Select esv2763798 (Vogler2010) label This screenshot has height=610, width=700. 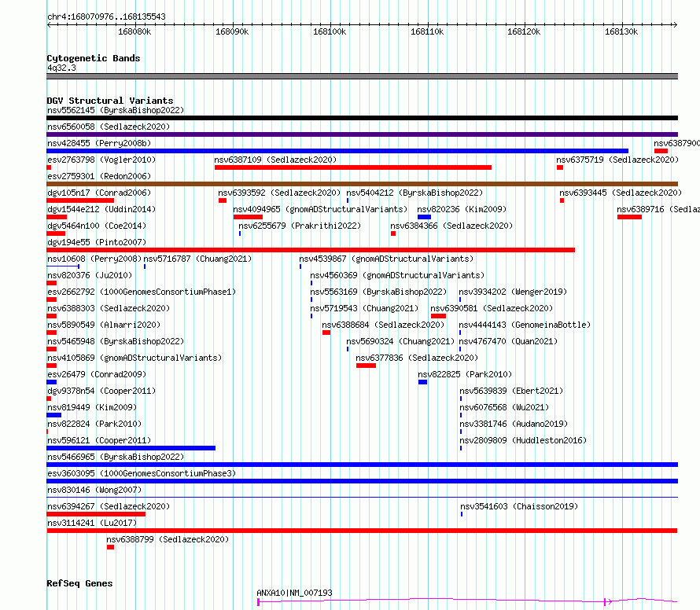(x=101, y=160)
